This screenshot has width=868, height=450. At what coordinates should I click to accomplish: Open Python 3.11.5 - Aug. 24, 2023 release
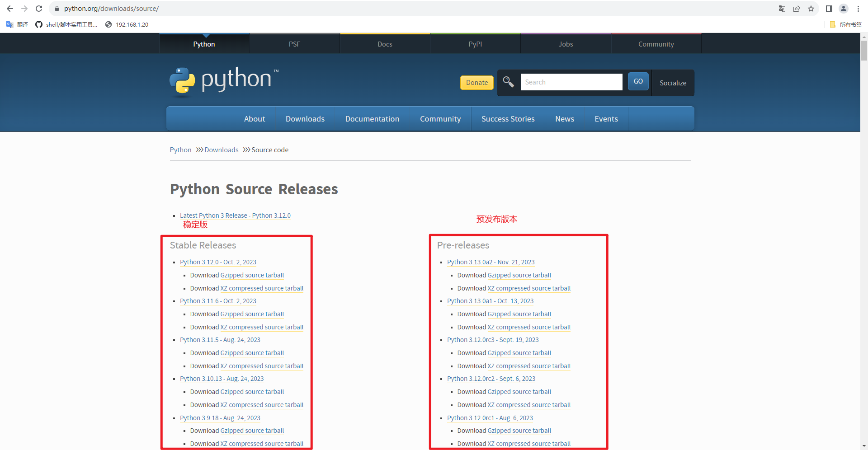pyautogui.click(x=220, y=340)
